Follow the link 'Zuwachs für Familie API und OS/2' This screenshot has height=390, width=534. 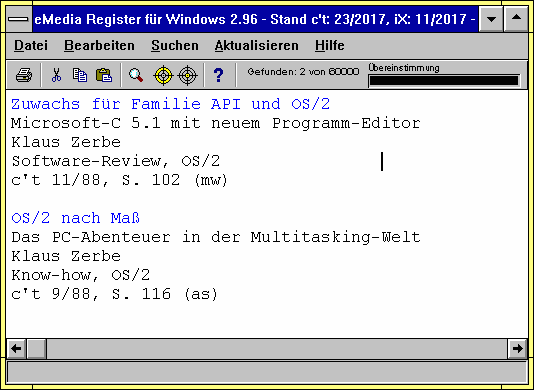(171, 104)
